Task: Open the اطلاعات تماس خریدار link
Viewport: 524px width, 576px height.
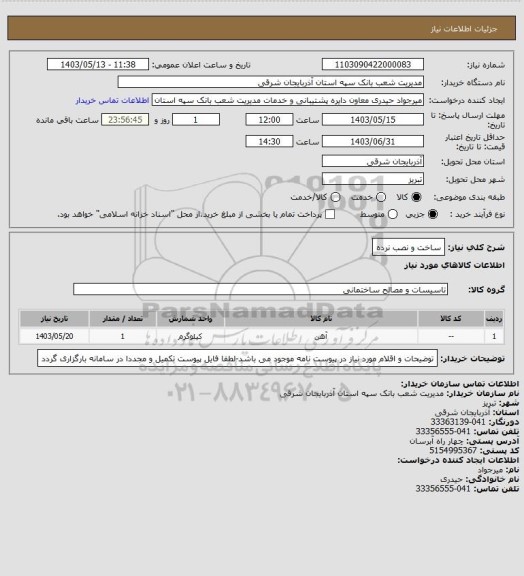Action: (112, 100)
